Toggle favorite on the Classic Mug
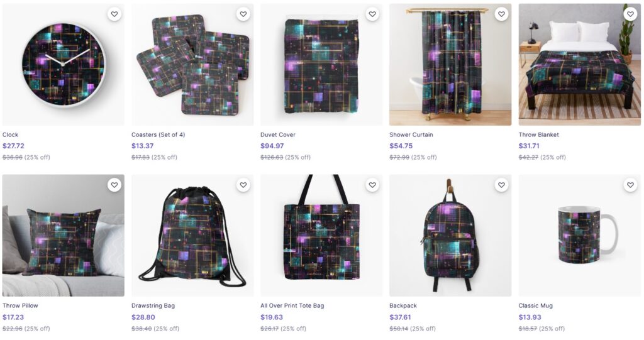Image resolution: width=644 pixels, height=340 pixels. [x=630, y=185]
